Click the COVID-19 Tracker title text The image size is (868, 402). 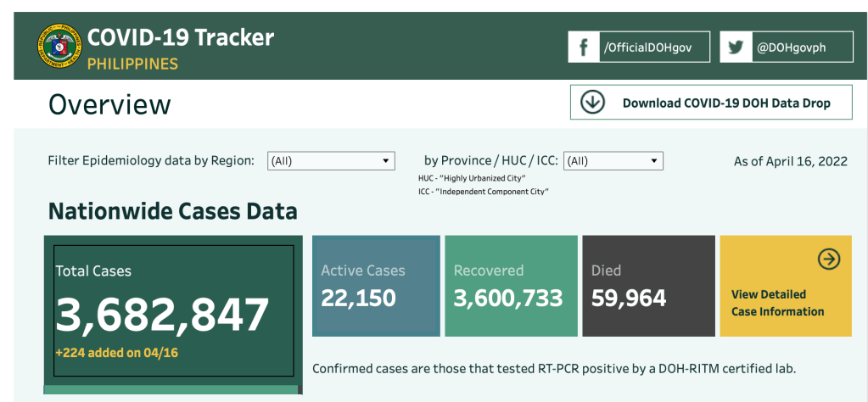tap(181, 38)
